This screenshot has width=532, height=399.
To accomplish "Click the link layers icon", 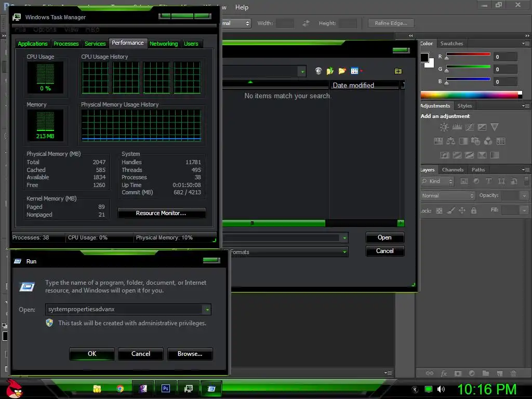I will (x=430, y=373).
